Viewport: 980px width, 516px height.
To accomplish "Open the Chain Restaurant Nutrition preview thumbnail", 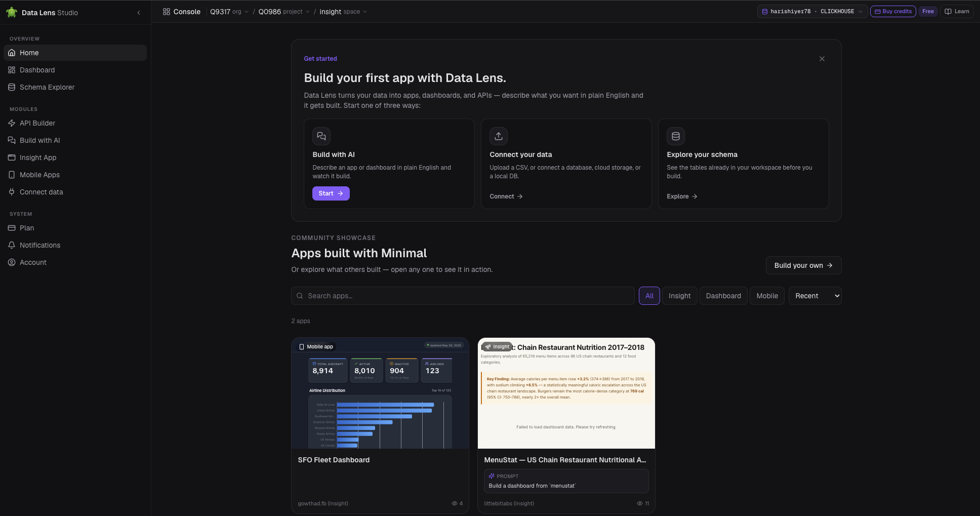I will (x=566, y=393).
